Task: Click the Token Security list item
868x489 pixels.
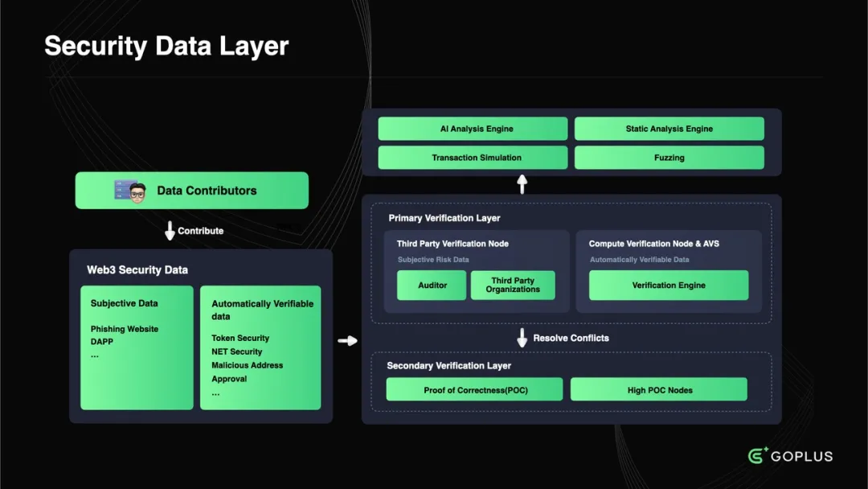Action: tap(240, 339)
